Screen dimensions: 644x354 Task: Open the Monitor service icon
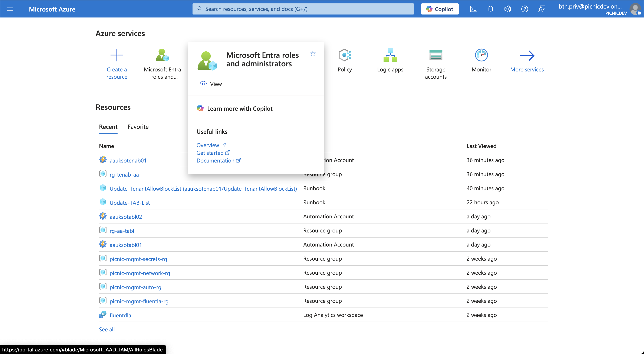[x=481, y=55]
